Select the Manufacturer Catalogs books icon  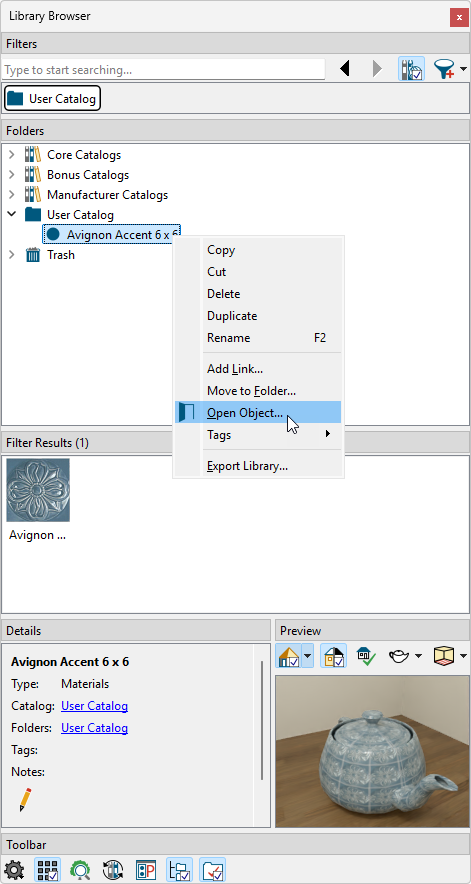coord(33,195)
